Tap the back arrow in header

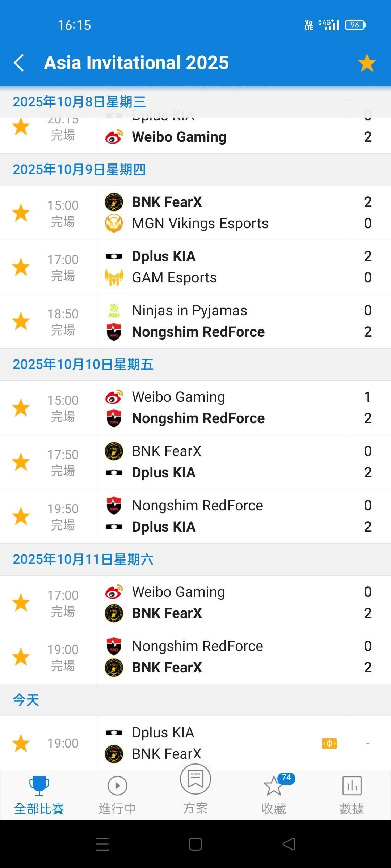19,63
